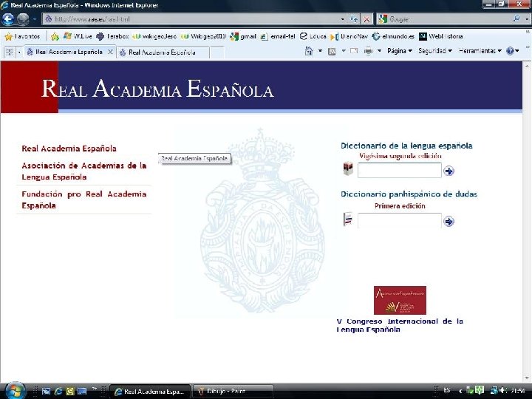Click the small new tab button
Image resolution: width=532 pixels, height=399 pixels.
217,52
